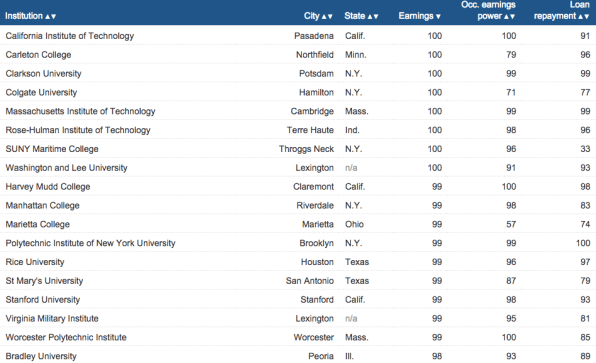Image resolution: width=596 pixels, height=363 pixels.
Task: Click Washington and Lee University name
Action: click(x=66, y=168)
